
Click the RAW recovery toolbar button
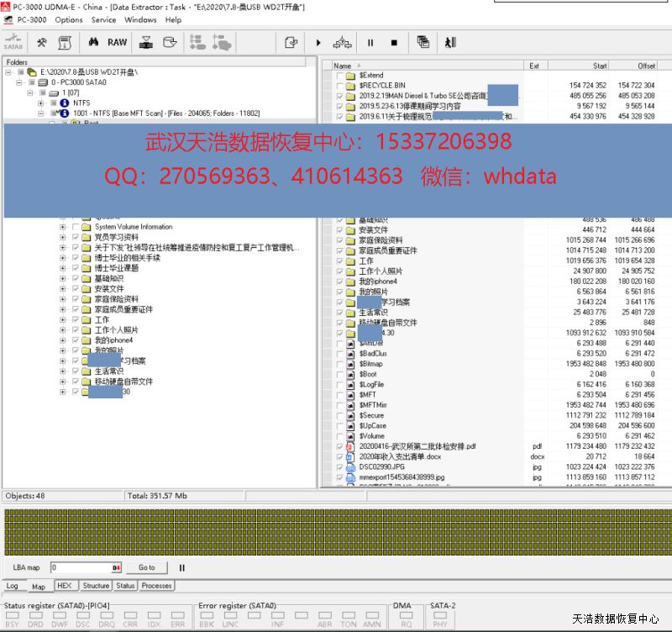click(x=117, y=42)
